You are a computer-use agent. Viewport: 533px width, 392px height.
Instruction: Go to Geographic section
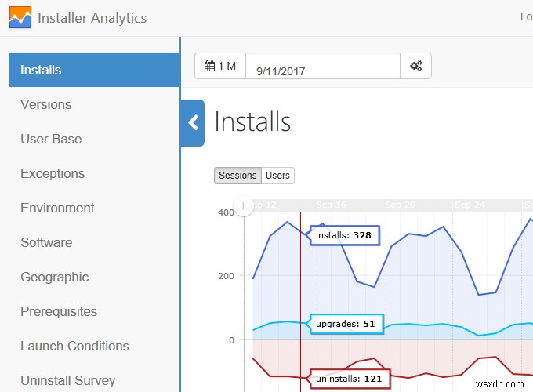click(x=54, y=277)
